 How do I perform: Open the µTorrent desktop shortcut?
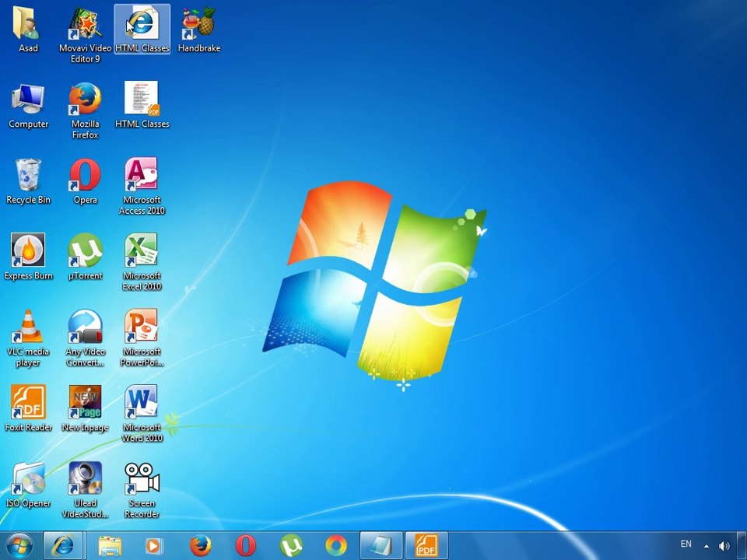click(x=86, y=257)
